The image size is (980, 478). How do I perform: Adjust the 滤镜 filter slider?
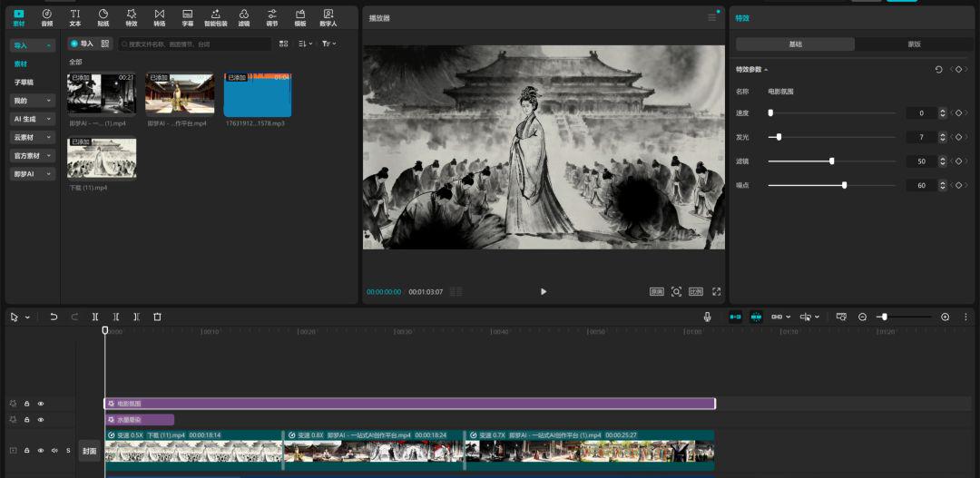[832, 161]
